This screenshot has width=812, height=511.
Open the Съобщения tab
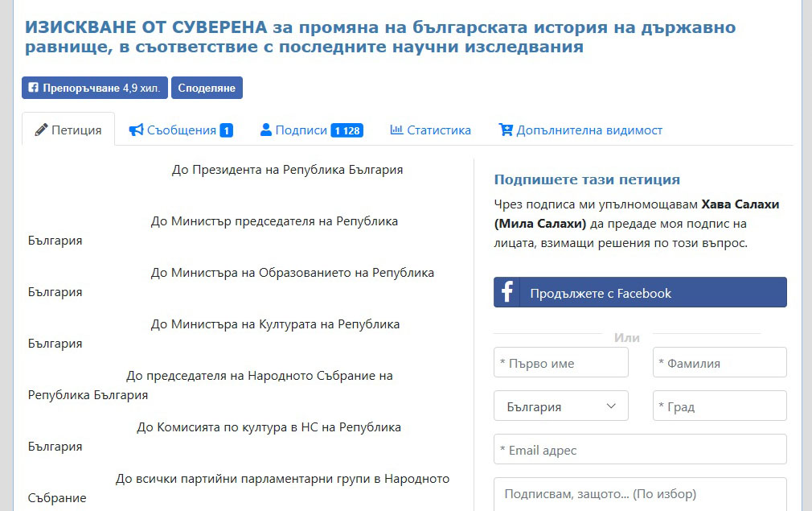tap(181, 130)
